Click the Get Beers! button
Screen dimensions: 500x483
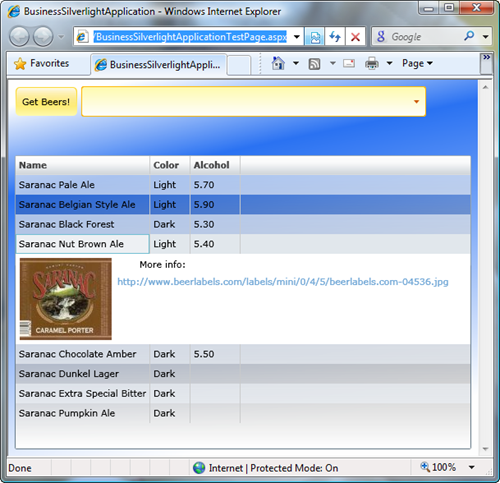point(46,102)
